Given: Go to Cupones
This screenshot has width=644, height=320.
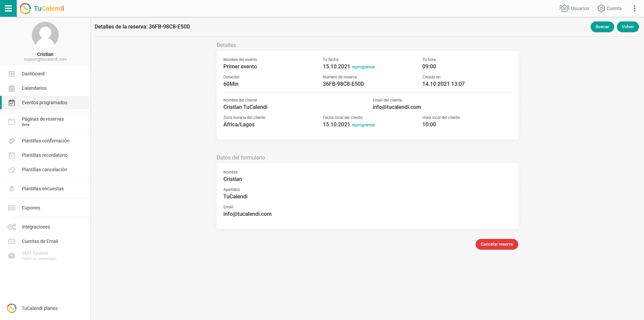Looking at the screenshot, I should (45, 208).
